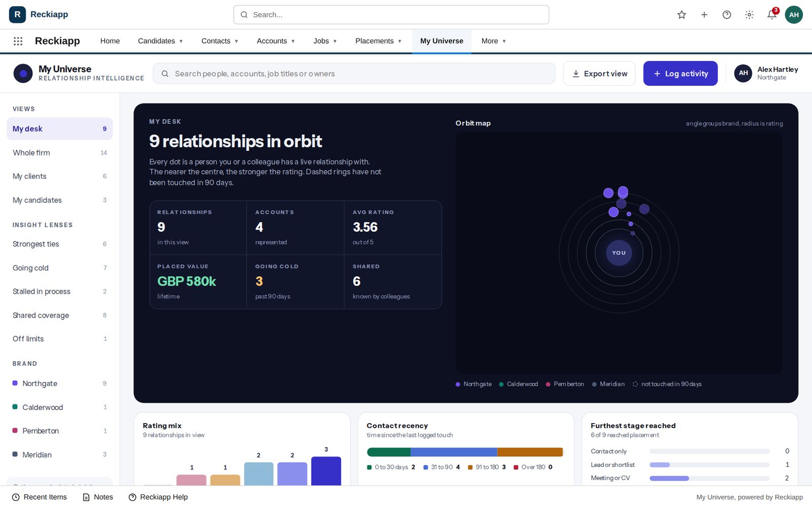This screenshot has width=812, height=508.
Task: Click Alex Hartley profile avatar in toolbar
Action: (x=743, y=73)
